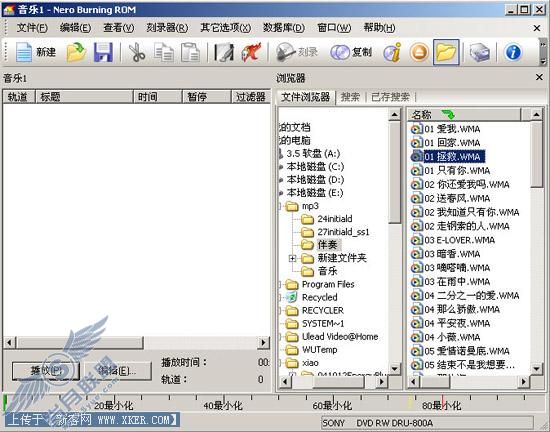
Task: Open the Cover Designer pencil icon
Action: coord(224,53)
